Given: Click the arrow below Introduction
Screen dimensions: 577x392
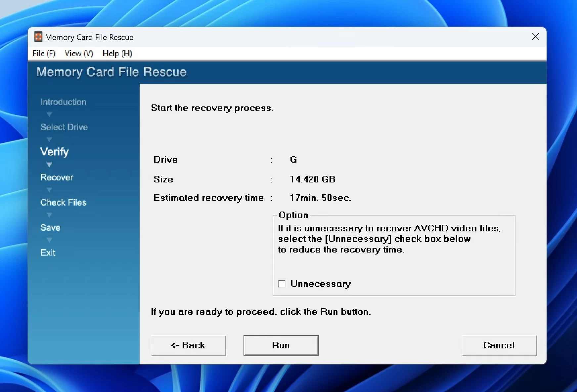Looking at the screenshot, I should pyautogui.click(x=49, y=114).
